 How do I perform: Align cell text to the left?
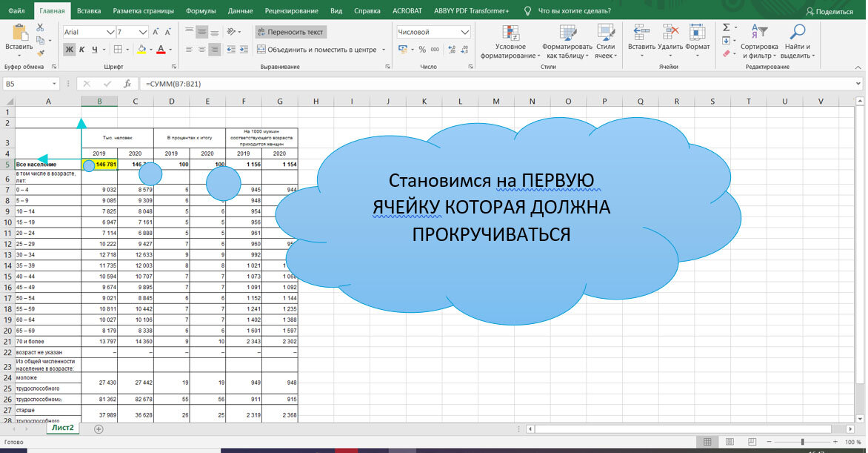[190, 50]
